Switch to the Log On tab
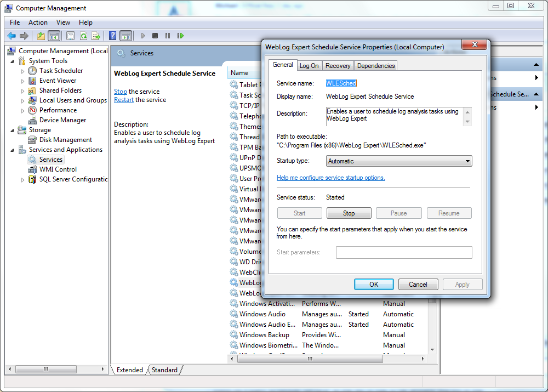548x392 pixels. (309, 66)
